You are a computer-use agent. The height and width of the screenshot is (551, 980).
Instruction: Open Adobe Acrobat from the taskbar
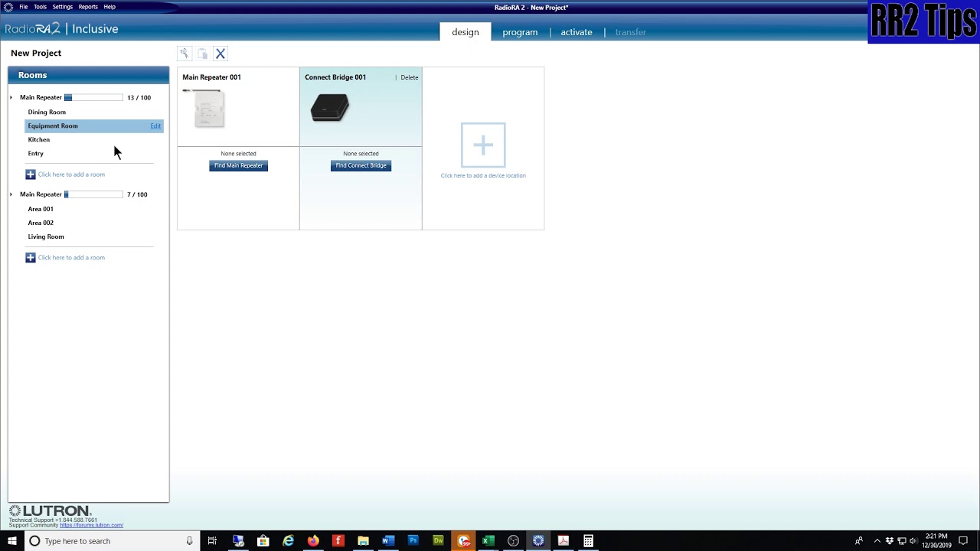click(563, 541)
